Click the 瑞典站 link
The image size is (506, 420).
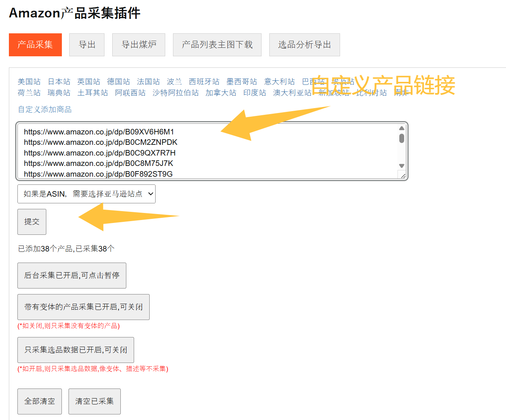(59, 93)
